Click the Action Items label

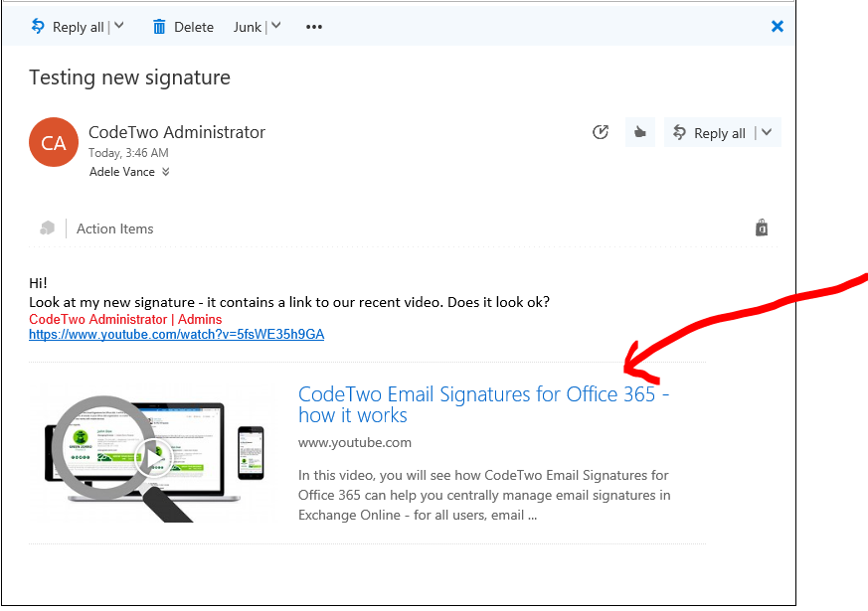pyautogui.click(x=114, y=229)
